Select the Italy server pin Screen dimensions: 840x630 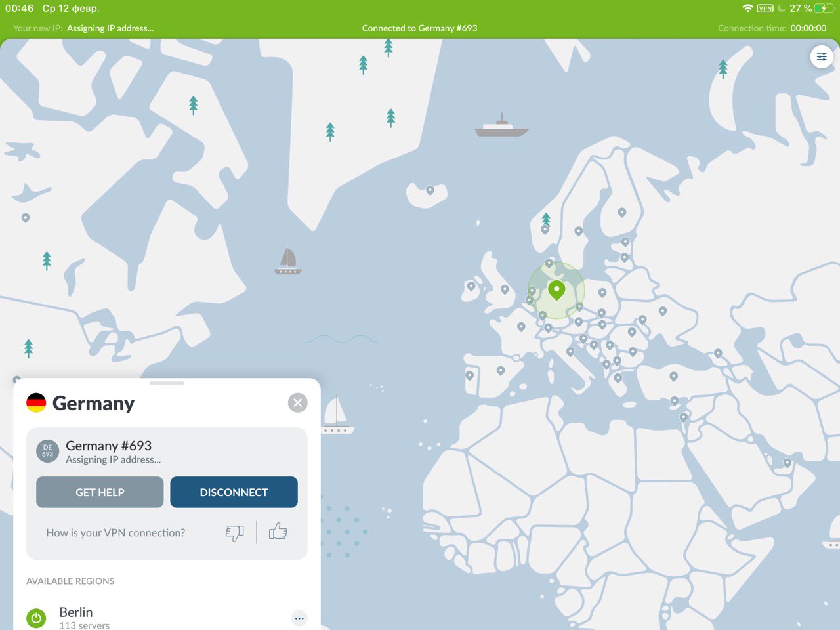(570, 352)
